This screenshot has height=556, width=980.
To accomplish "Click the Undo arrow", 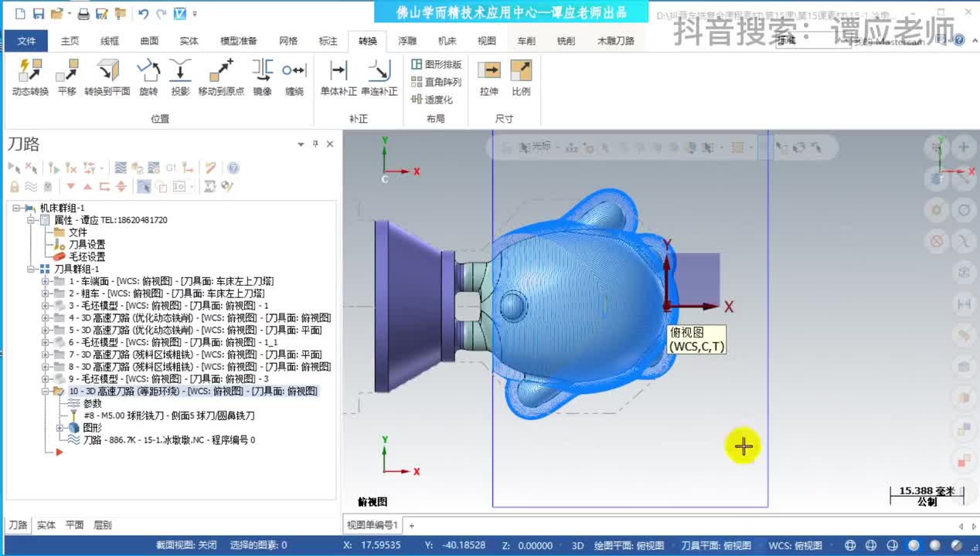I will pos(142,14).
